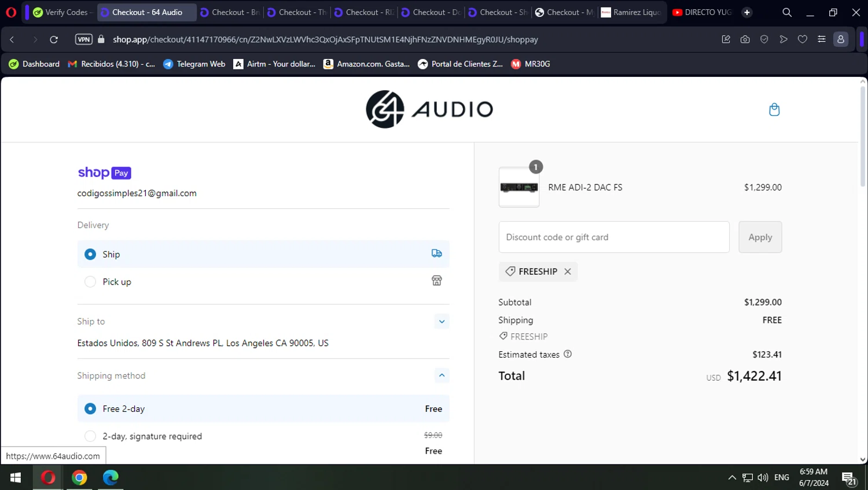Remove the FREESHIP discount code

coord(568,271)
